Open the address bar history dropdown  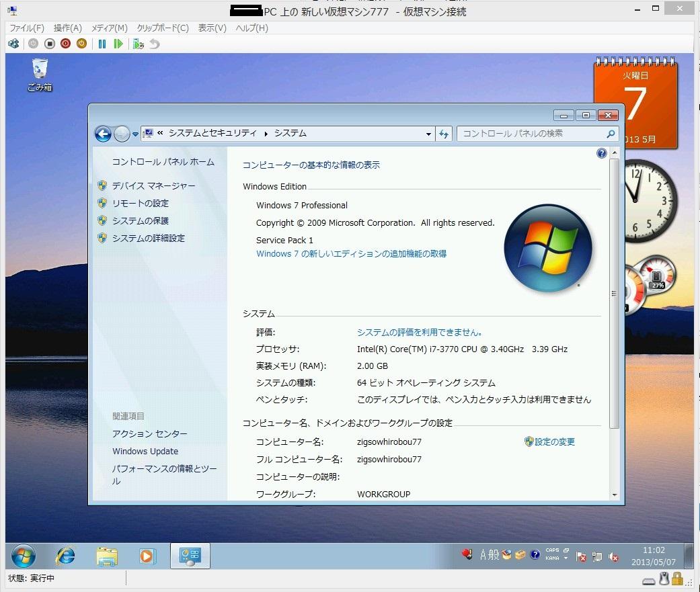coord(428,134)
